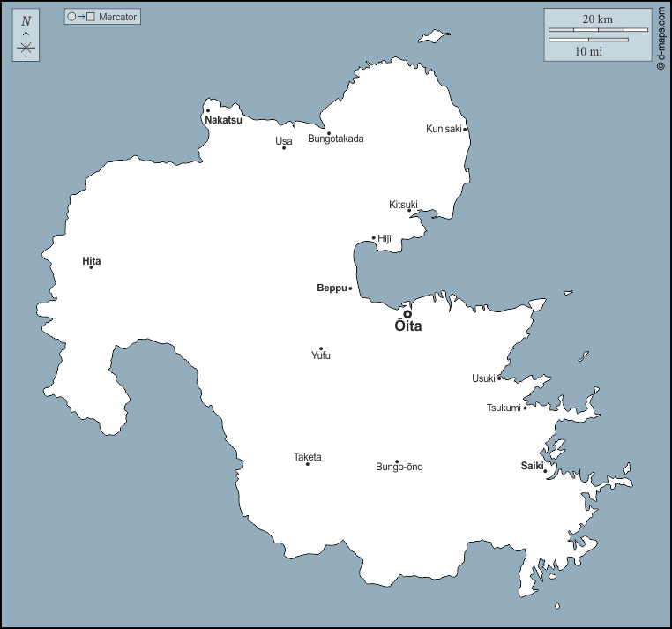Click the north compass rose icon
This screenshot has height=629, width=672.
pos(26,37)
